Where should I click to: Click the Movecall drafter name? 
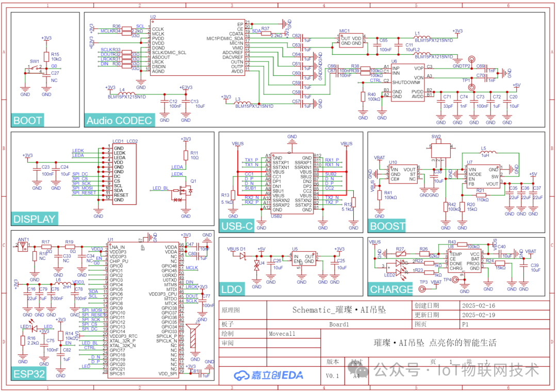tap(282, 334)
